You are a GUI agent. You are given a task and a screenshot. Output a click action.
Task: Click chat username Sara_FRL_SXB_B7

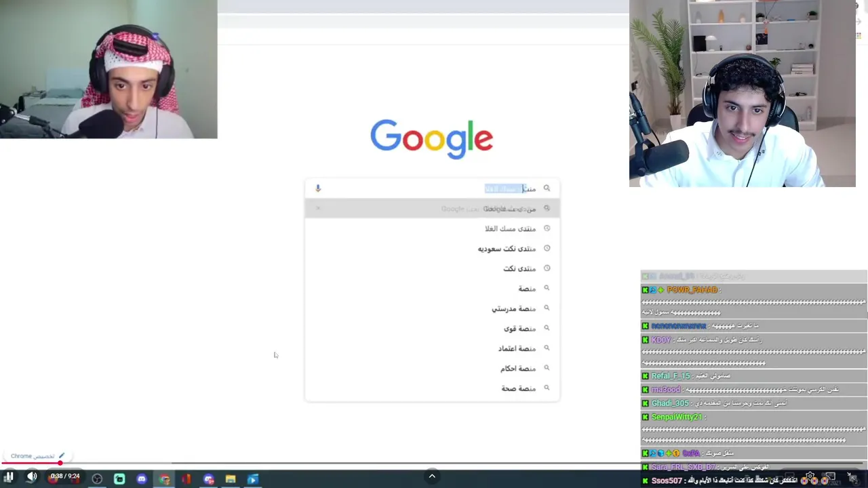684,468
